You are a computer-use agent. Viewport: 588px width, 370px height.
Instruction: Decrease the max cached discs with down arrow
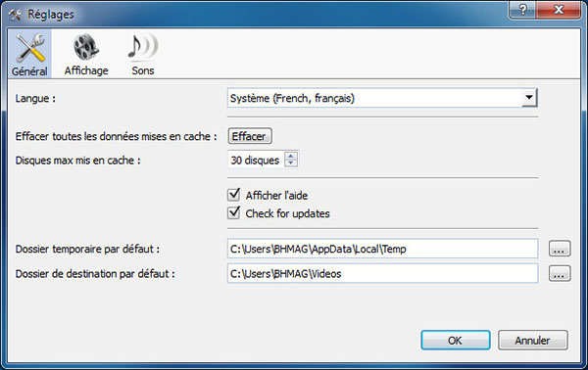click(x=291, y=162)
